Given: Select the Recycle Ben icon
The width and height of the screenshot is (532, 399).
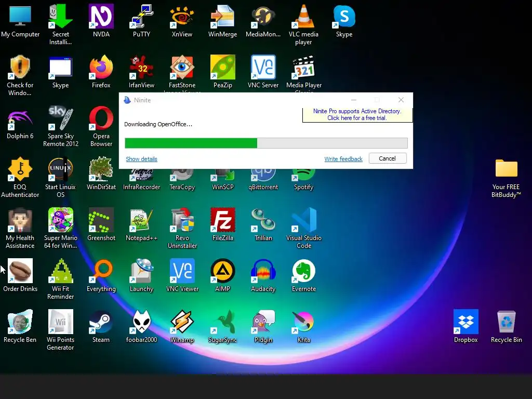Looking at the screenshot, I should (20, 322).
